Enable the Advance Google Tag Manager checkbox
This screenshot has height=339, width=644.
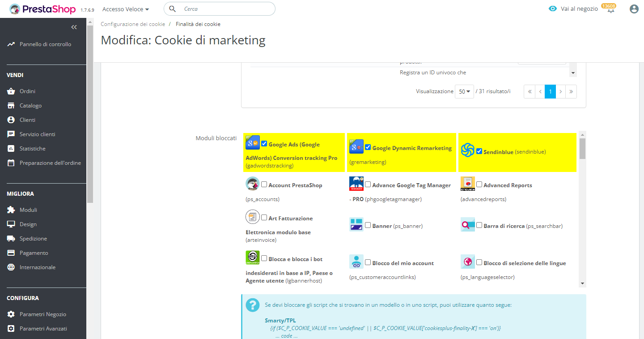pyautogui.click(x=368, y=185)
